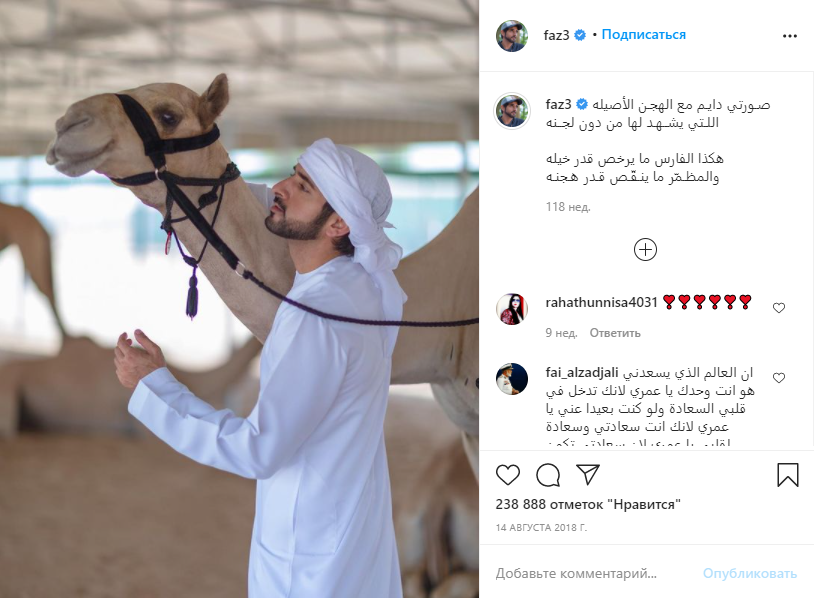Open fai_alzadjali's profile avatar
The image size is (814, 598).
(x=512, y=379)
